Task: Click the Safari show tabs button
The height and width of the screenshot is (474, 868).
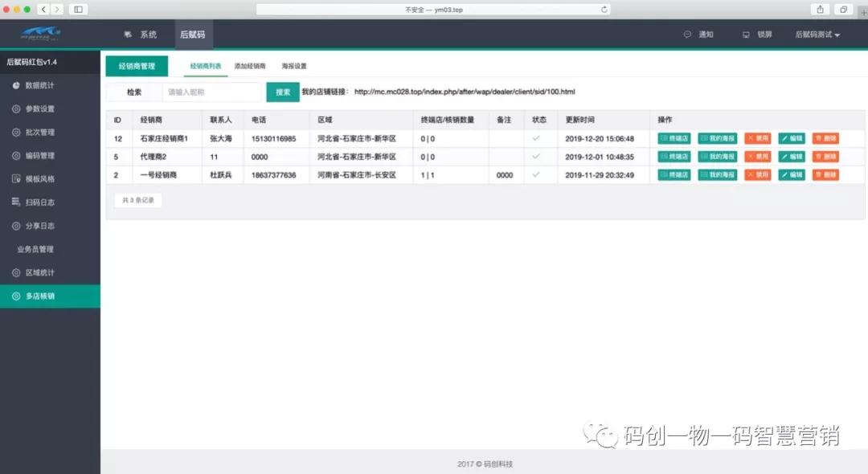Action: tap(843, 10)
